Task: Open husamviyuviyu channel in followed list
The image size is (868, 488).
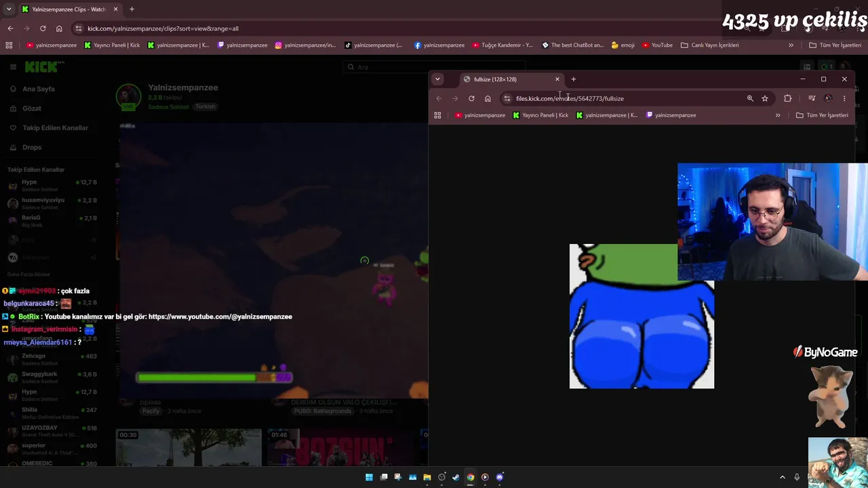Action: (x=53, y=202)
